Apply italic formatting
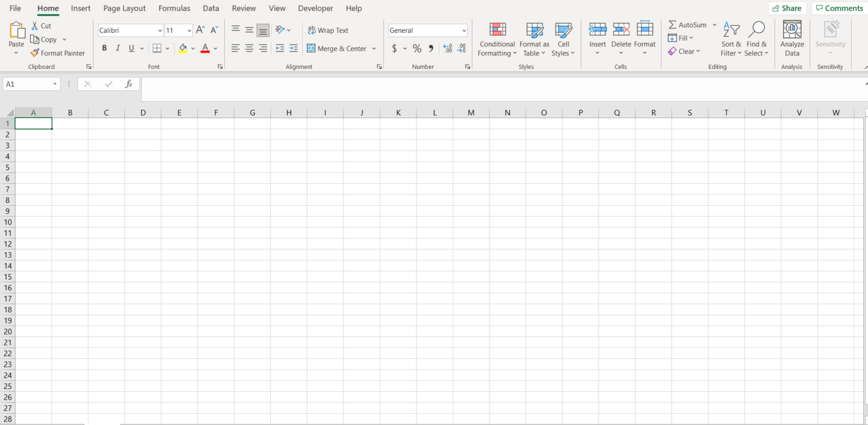Viewport: 868px width, 425px height. [118, 48]
